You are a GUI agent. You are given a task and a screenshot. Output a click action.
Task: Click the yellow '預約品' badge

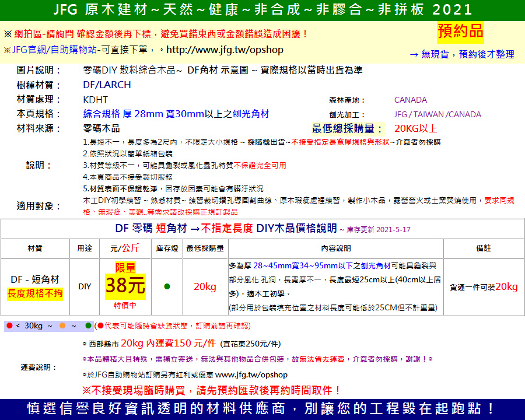click(x=460, y=32)
